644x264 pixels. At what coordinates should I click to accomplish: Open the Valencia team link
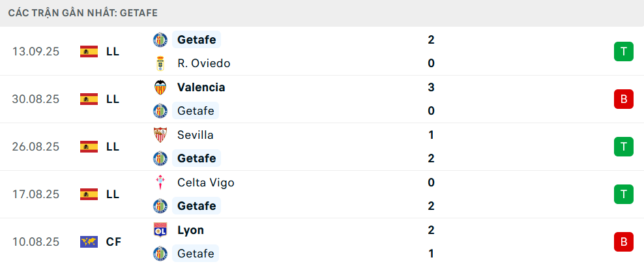tap(201, 87)
